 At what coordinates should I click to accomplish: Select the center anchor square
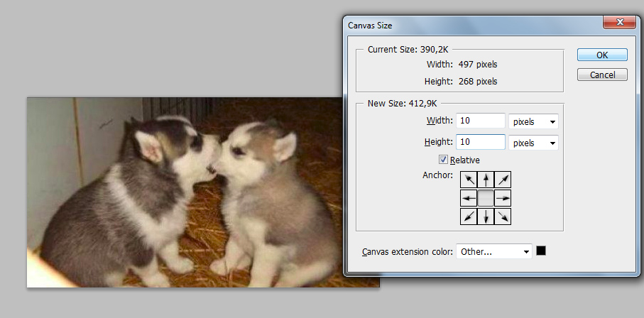(486, 199)
